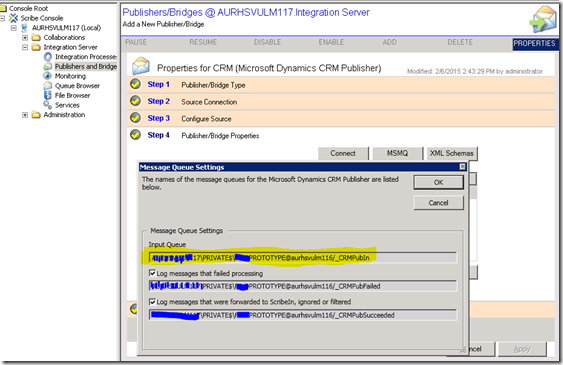Click OK in Message Queue Settings
The height and width of the screenshot is (365, 563).
click(438, 182)
